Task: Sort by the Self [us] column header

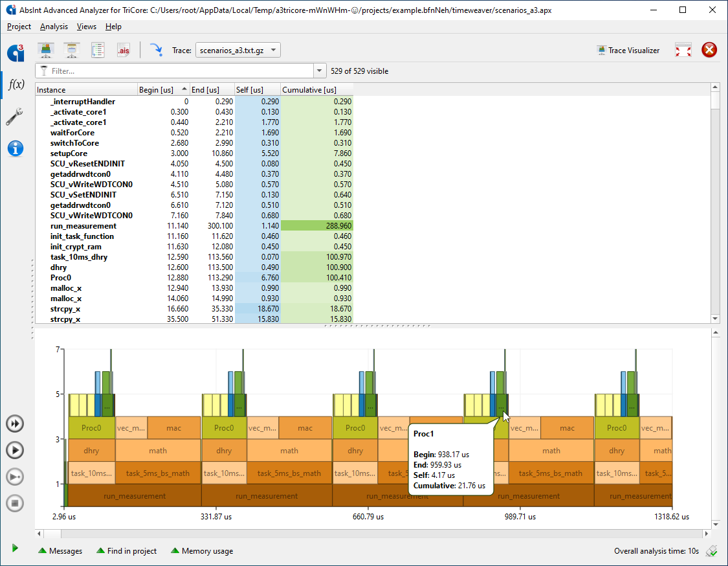Action: pos(257,89)
